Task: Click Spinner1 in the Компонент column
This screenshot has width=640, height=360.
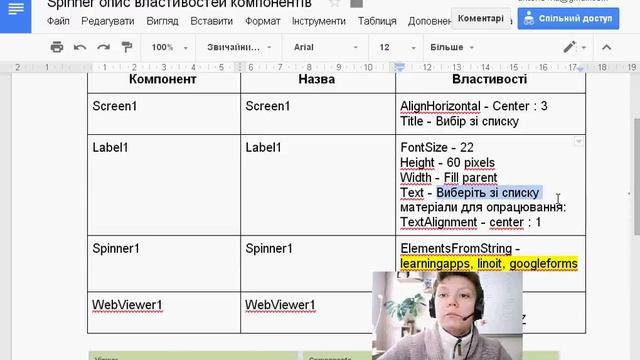Action: (x=116, y=248)
